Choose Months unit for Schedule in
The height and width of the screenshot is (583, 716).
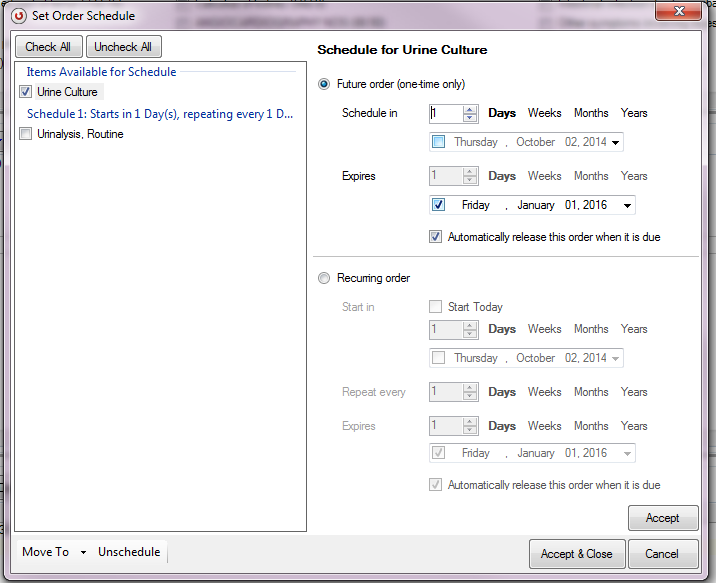[x=591, y=113]
